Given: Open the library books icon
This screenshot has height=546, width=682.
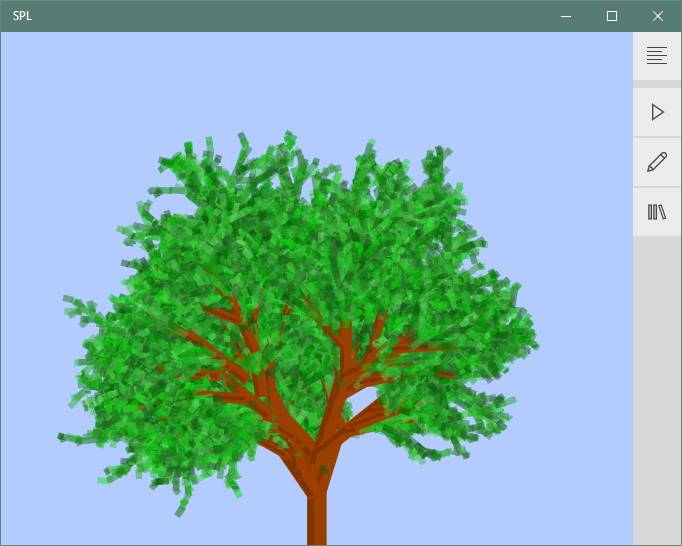Looking at the screenshot, I should tap(657, 212).
